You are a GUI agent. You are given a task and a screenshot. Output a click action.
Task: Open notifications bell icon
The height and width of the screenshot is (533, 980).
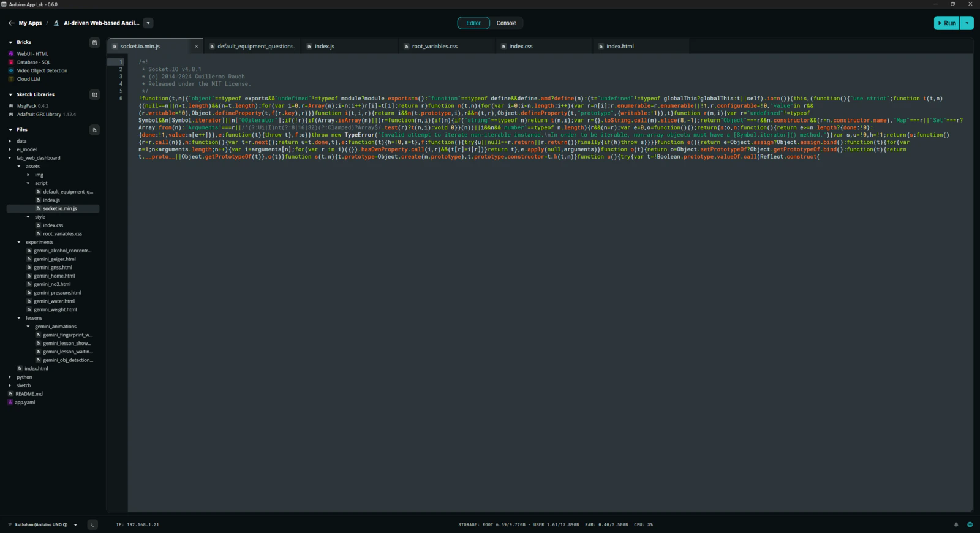coord(956,525)
